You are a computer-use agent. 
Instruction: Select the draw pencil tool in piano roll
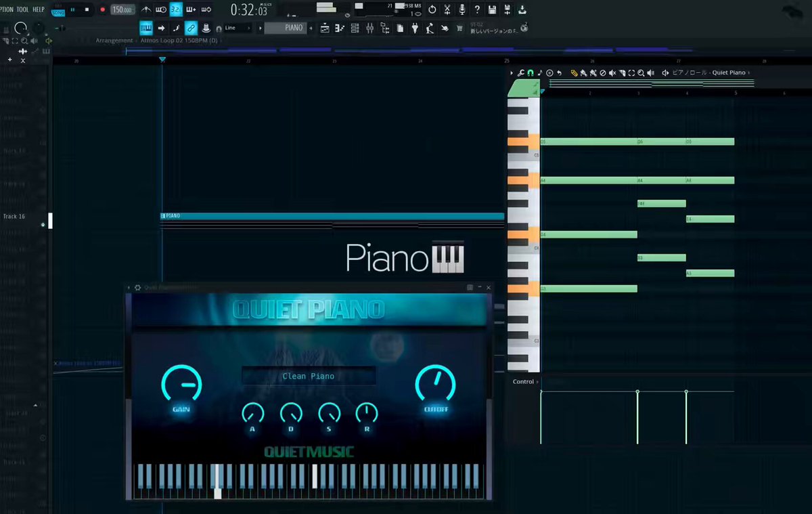(574, 73)
